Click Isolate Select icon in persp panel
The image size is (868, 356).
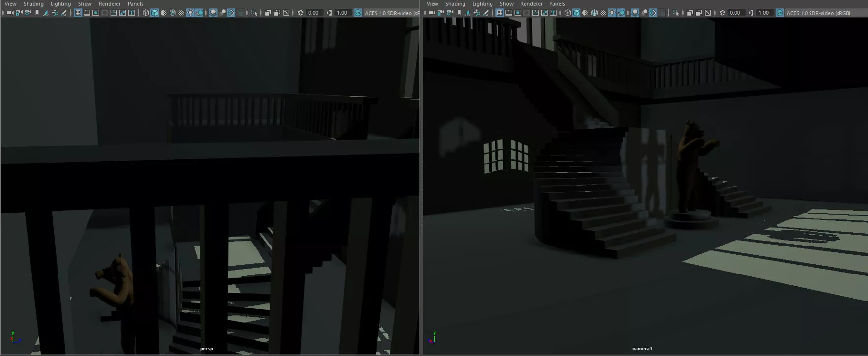(254, 13)
